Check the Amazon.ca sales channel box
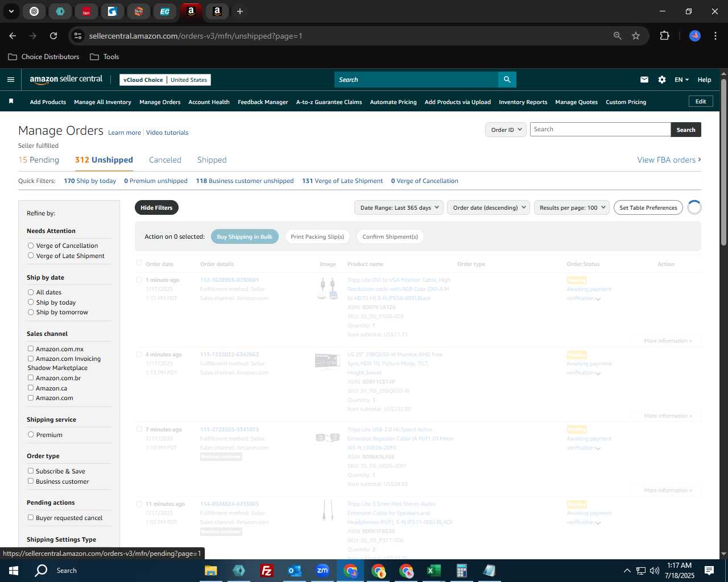 click(x=31, y=388)
